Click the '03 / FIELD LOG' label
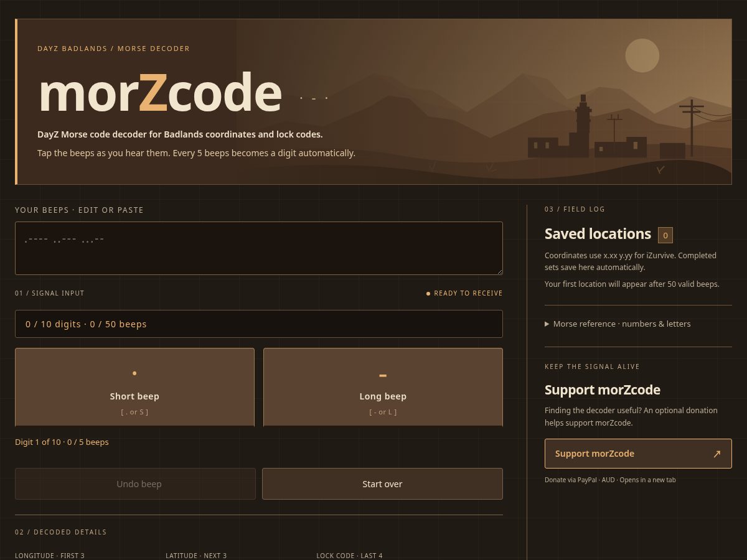 (x=575, y=209)
